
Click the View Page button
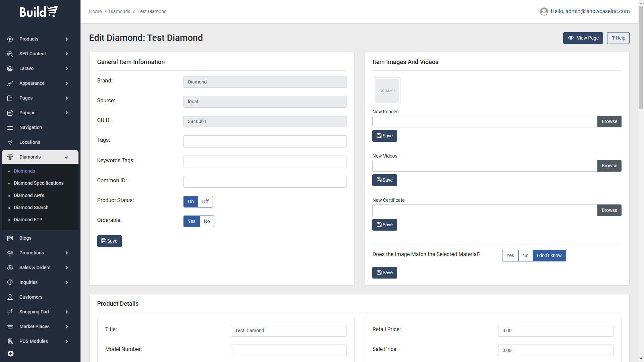click(x=583, y=38)
